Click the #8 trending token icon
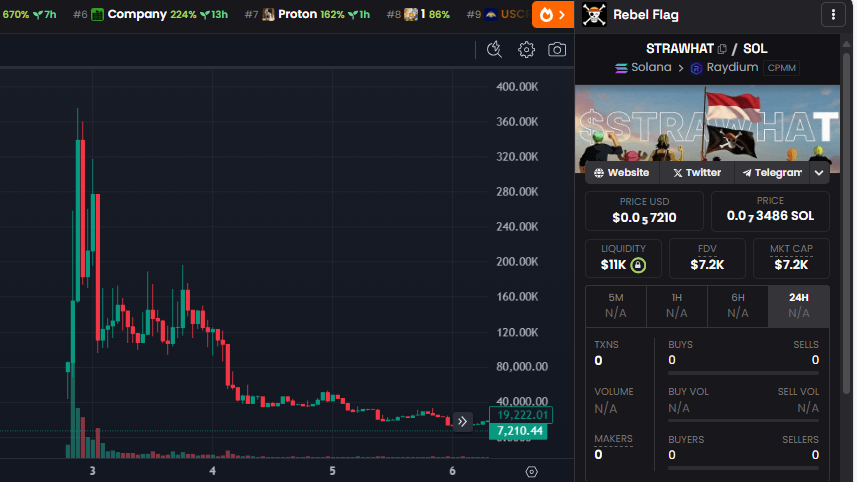The width and height of the screenshot is (857, 482). [410, 15]
